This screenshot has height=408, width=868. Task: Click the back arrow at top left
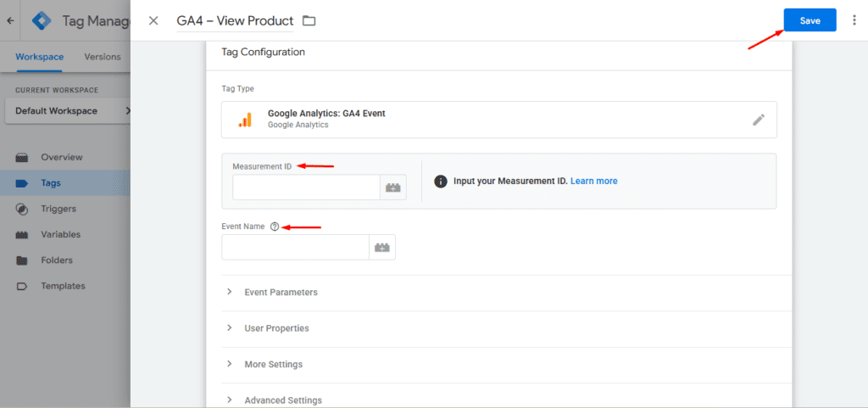coord(10,21)
